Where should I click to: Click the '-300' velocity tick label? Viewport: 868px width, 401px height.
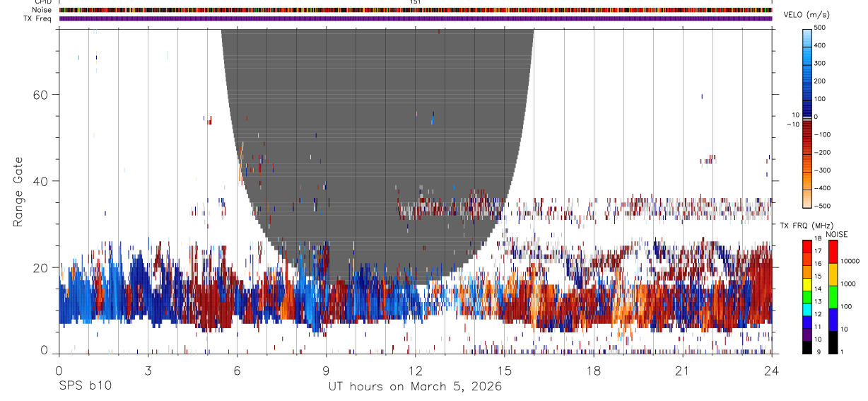(821, 170)
